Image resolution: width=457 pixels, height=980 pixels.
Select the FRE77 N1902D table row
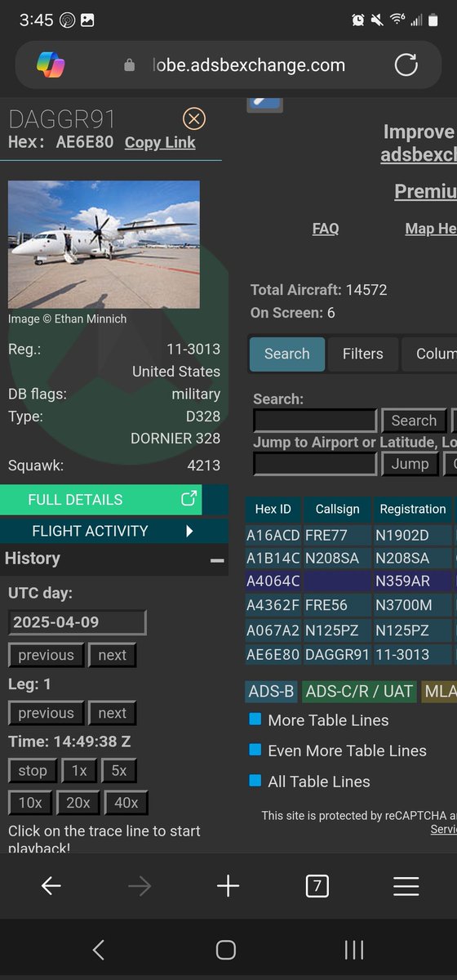pyautogui.click(x=351, y=535)
